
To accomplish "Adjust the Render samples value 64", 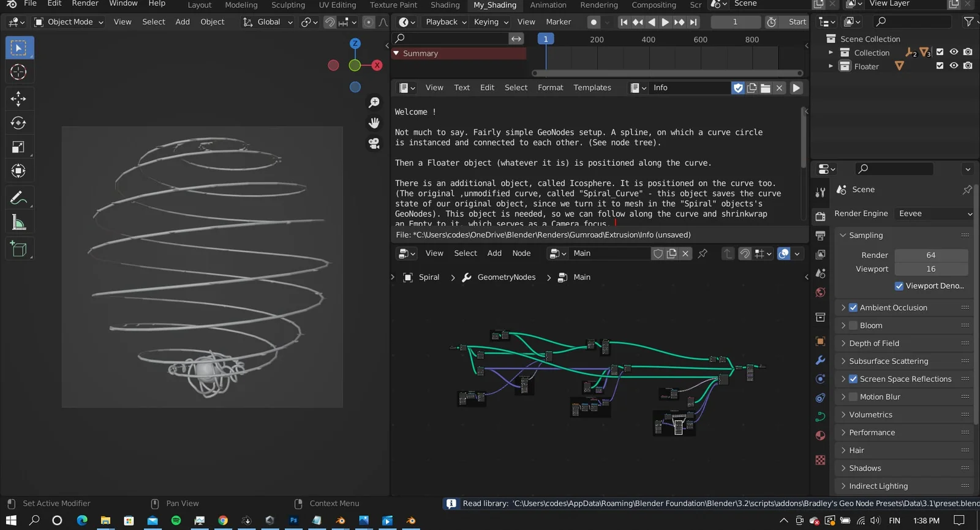I will click(931, 255).
